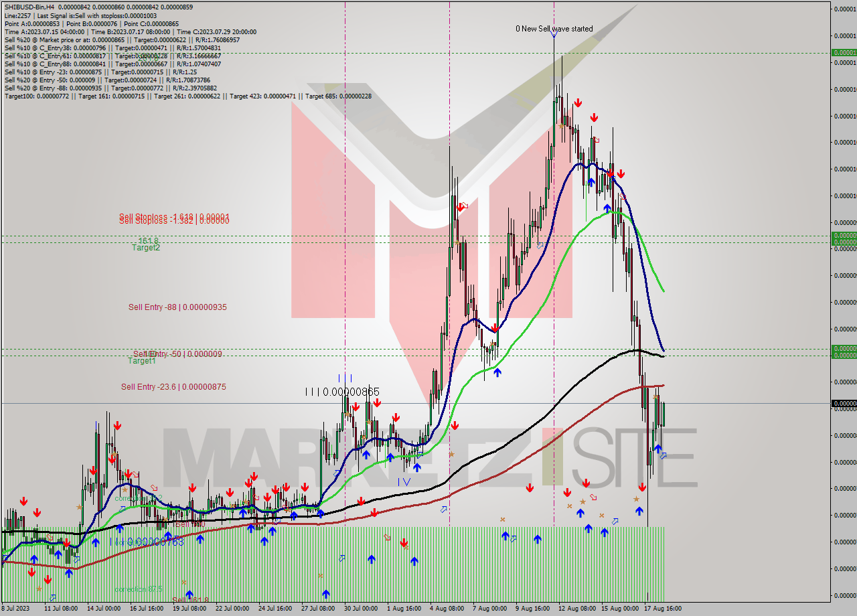This screenshot has width=857, height=616.
Task: Click the 'Sell %10 @ C_Entry88' line
Action: tap(112, 64)
